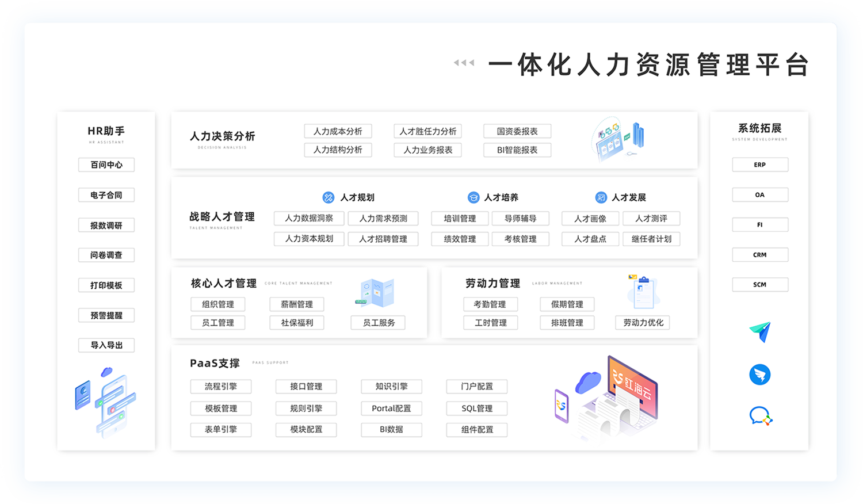This screenshot has height=504, width=863.
Task: Open the ERP system extension
Action: pos(759,165)
